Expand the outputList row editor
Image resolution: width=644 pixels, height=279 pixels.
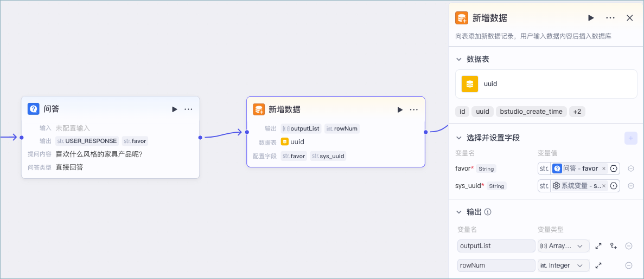coord(598,246)
